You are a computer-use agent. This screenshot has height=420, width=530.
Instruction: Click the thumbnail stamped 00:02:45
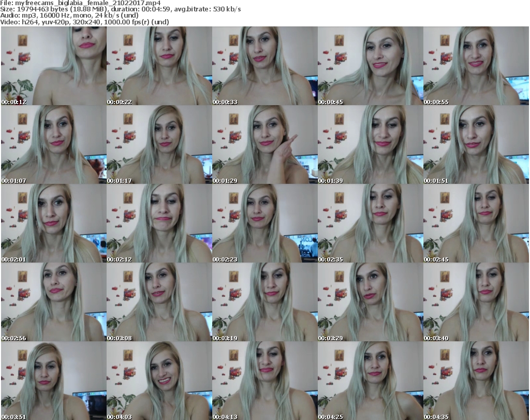[x=476, y=223]
